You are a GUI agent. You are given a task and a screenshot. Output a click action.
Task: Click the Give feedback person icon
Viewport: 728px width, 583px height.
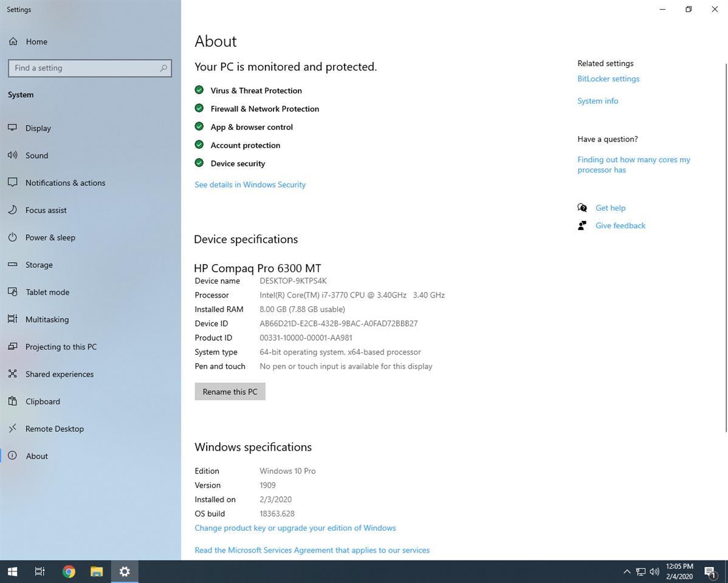(x=582, y=225)
